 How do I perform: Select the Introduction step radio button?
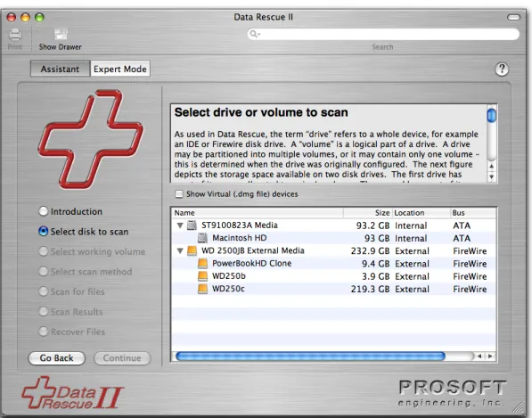point(43,211)
